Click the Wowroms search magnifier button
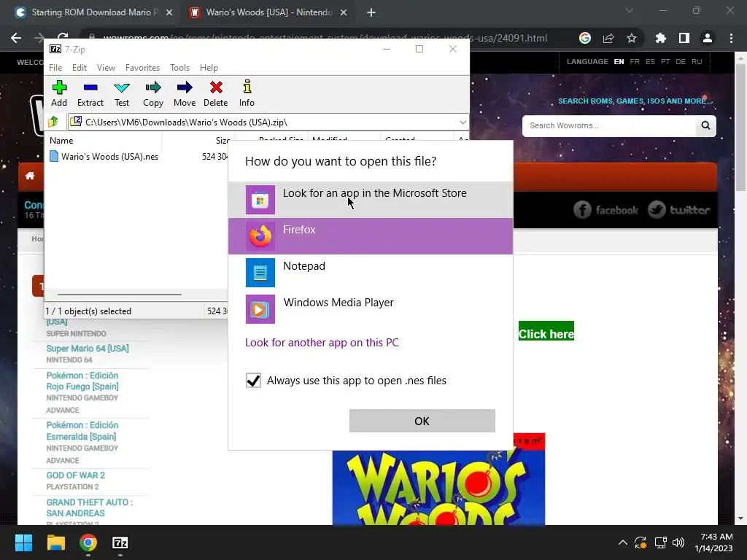Screen dimensions: 747x560 pyautogui.click(x=705, y=125)
